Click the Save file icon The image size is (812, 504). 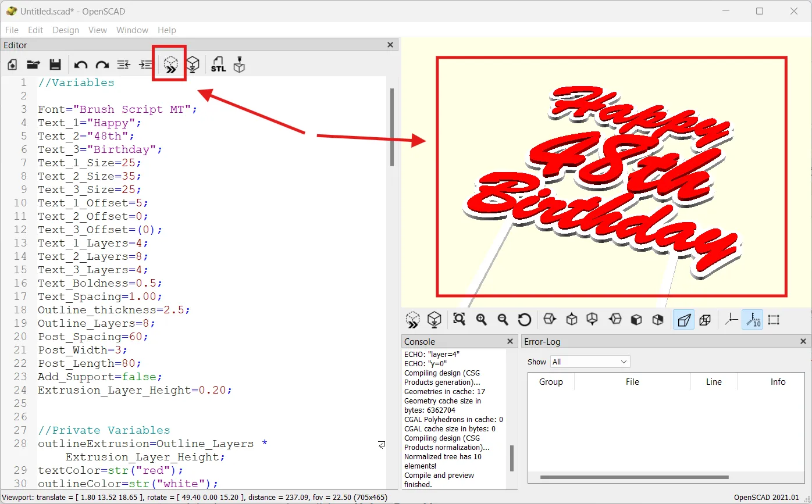coord(55,65)
